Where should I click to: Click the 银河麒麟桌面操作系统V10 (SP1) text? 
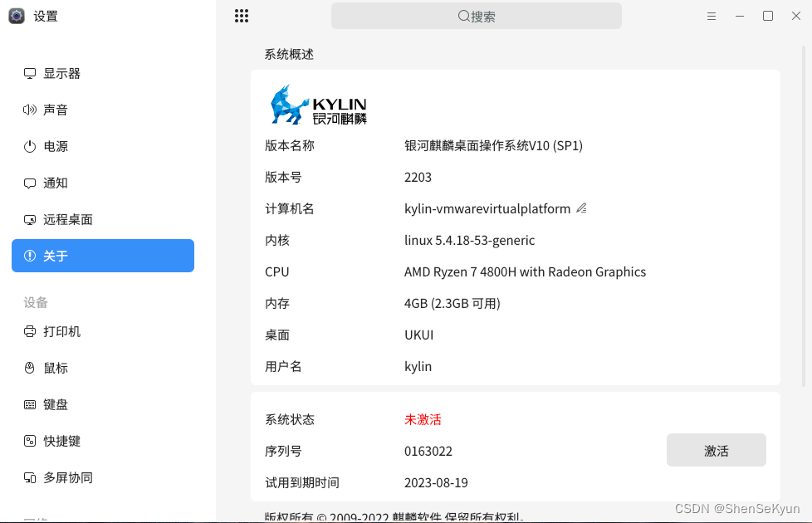[493, 145]
